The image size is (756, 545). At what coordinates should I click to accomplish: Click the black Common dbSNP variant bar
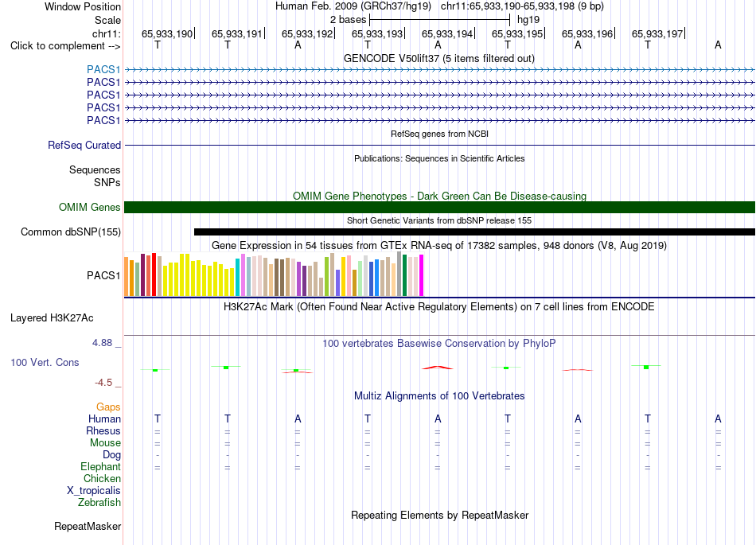(474, 232)
